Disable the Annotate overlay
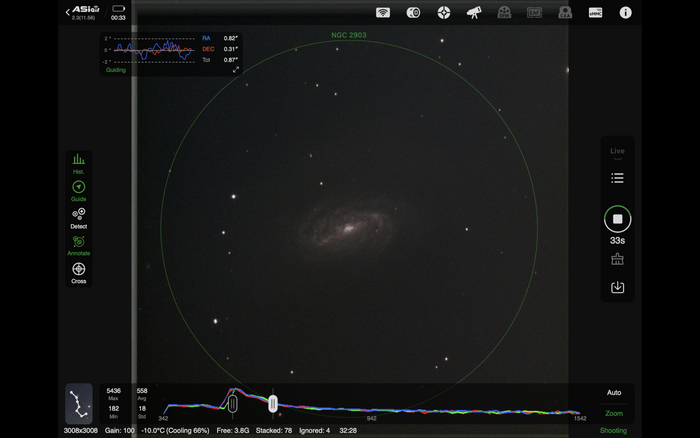Viewport: 700px width, 438px height. click(78, 244)
